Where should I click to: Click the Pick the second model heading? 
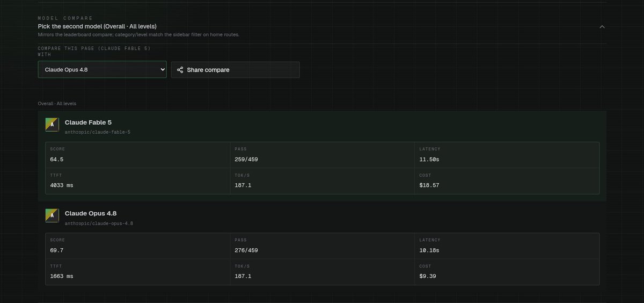[97, 26]
